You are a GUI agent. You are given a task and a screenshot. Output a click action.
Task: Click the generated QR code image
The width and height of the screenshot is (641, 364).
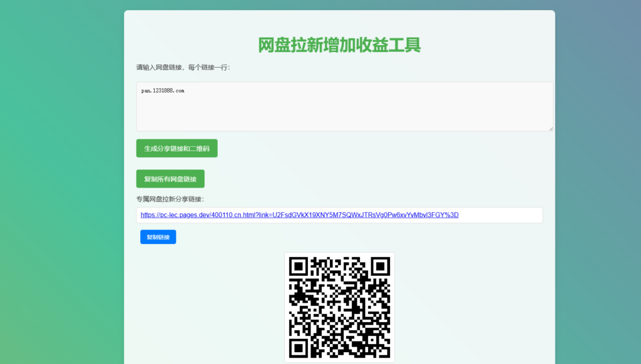[x=339, y=305]
